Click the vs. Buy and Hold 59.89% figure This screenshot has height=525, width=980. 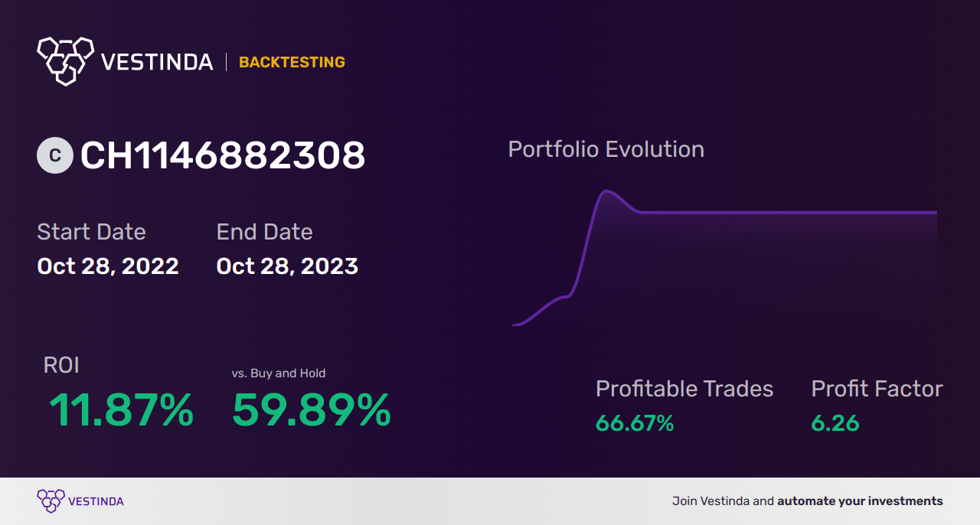point(311,410)
